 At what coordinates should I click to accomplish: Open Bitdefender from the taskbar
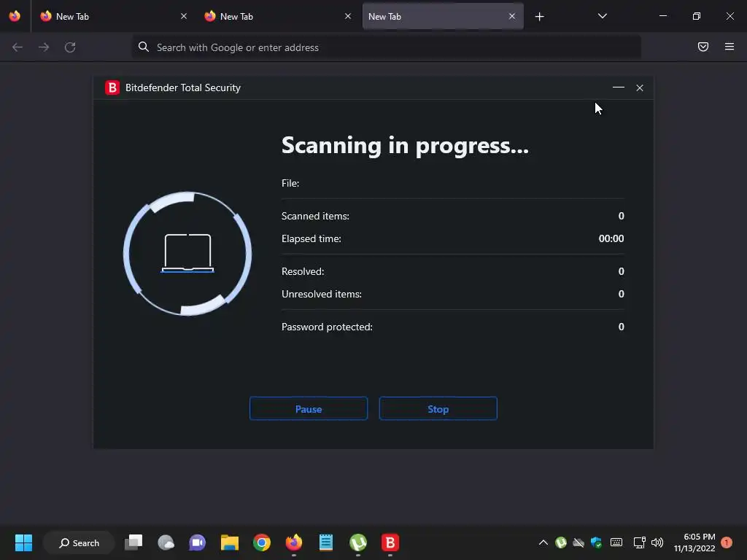coord(390,542)
